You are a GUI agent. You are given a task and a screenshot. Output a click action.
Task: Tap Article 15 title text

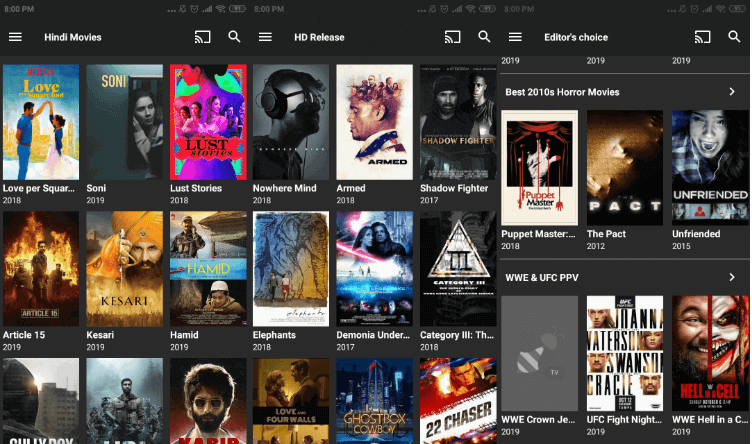24,335
